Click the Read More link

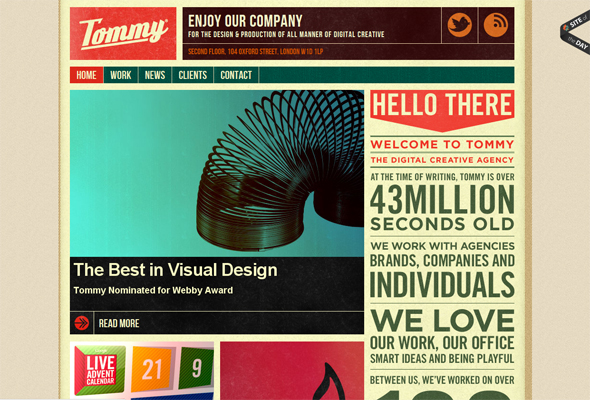[119, 323]
